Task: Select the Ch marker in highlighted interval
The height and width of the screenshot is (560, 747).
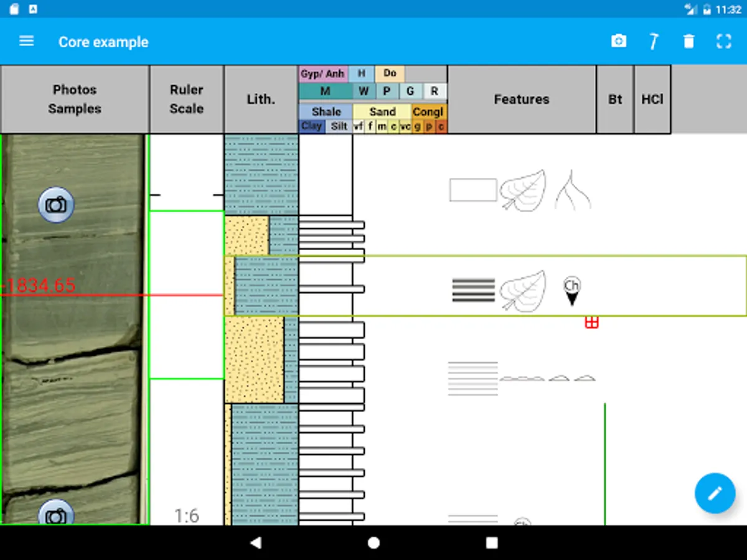Action: pyautogui.click(x=571, y=291)
